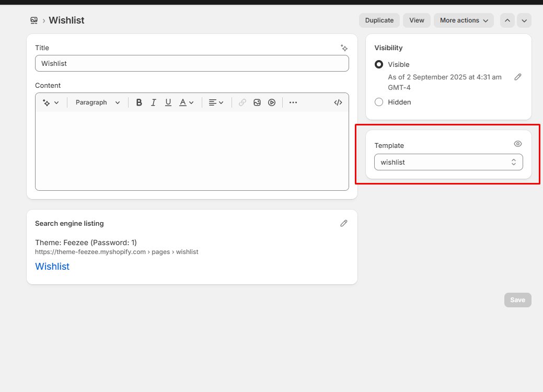543x392 pixels.
Task: Open the editor's three-dots overflow menu
Action: click(x=293, y=102)
